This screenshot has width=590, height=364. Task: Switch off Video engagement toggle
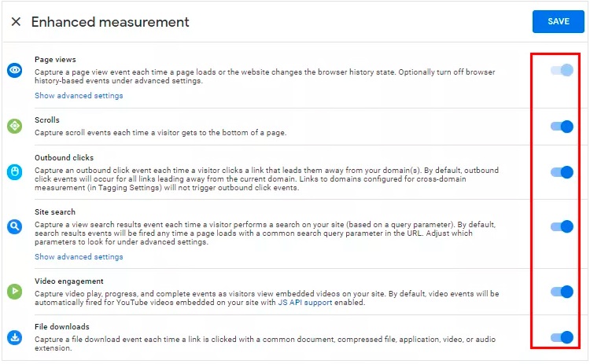[562, 292]
